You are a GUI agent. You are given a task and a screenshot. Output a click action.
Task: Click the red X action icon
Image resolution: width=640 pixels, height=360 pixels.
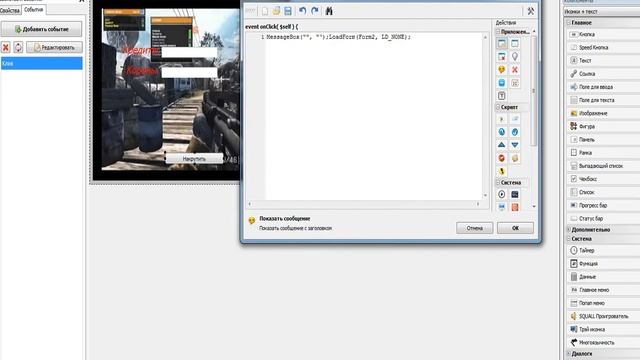pos(515,70)
